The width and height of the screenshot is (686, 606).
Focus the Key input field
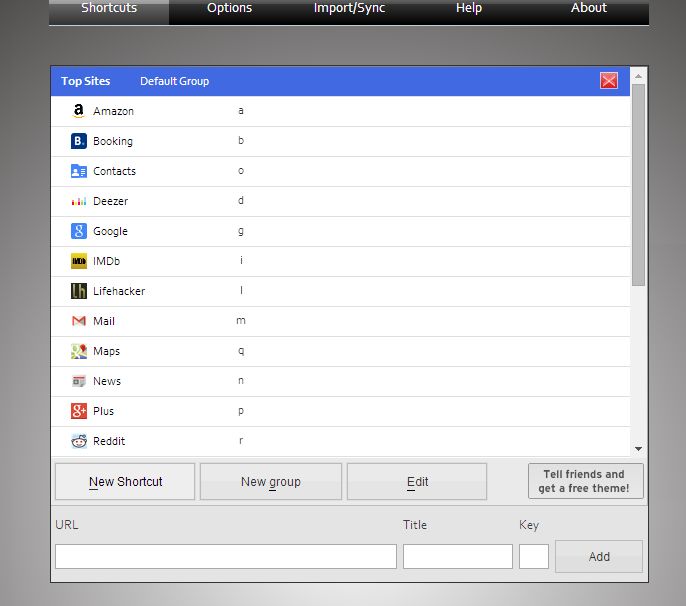pyautogui.click(x=534, y=557)
